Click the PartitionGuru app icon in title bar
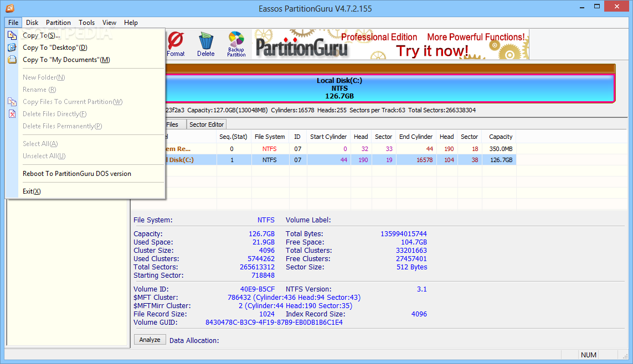The width and height of the screenshot is (633, 364). click(9, 8)
